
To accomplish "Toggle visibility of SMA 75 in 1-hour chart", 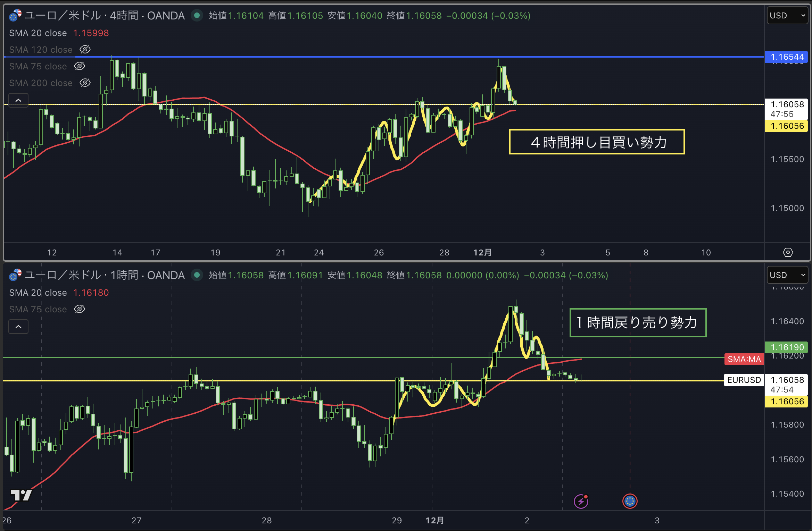I will click(80, 309).
